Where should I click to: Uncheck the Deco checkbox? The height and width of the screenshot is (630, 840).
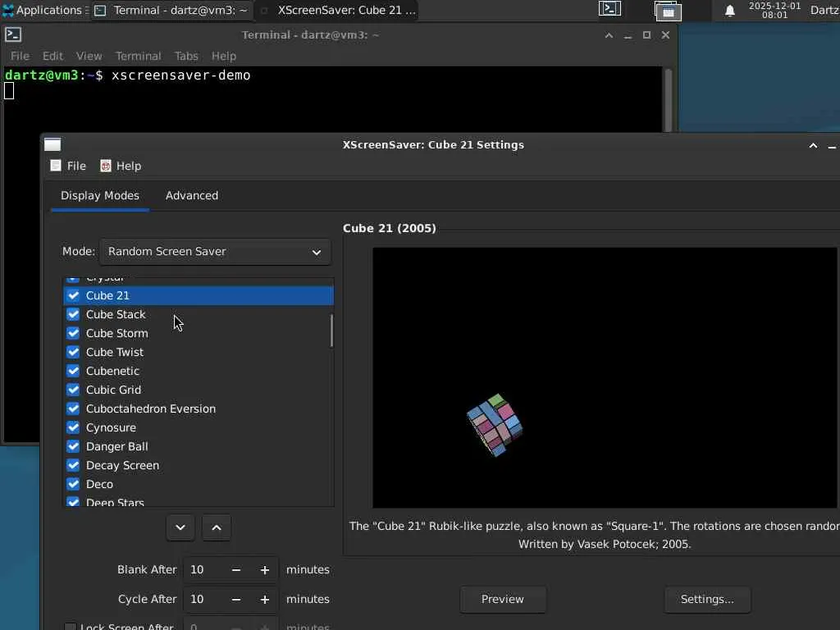[x=73, y=484]
